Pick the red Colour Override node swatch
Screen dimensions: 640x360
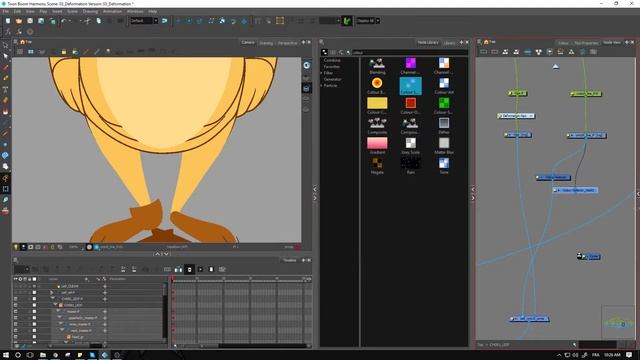coord(410,103)
